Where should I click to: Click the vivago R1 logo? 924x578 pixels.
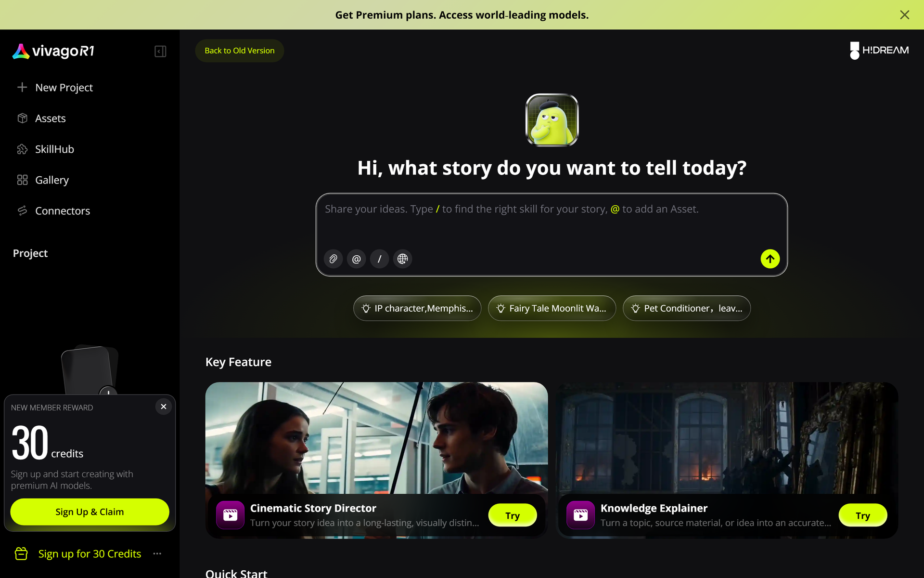pos(53,51)
